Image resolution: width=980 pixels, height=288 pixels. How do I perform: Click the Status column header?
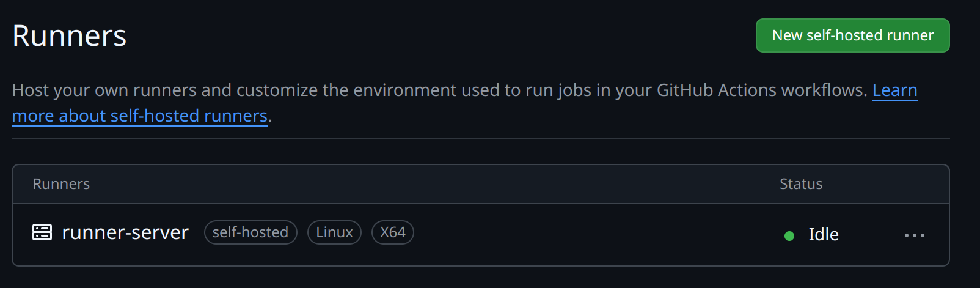coord(800,184)
